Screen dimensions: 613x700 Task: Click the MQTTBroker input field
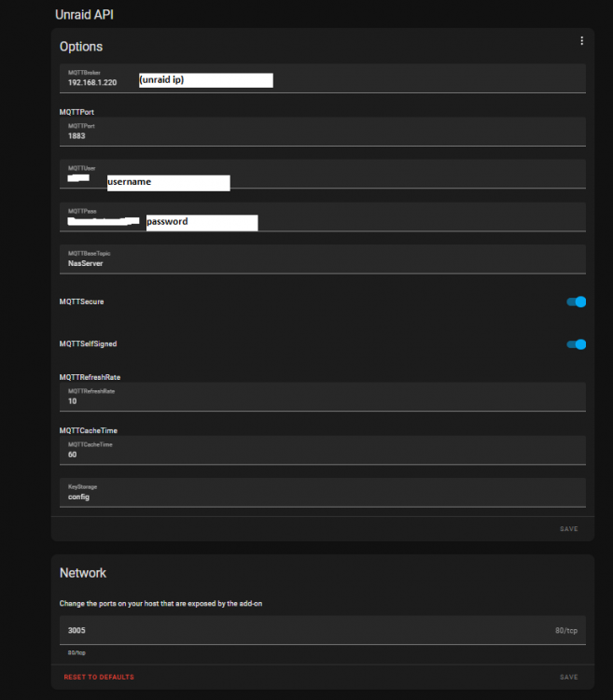[x=323, y=78]
